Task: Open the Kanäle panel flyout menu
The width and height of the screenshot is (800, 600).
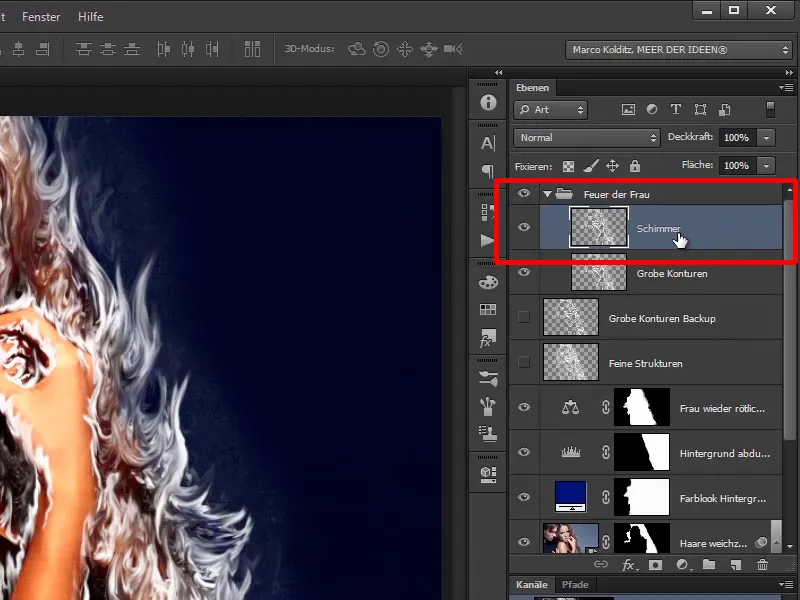Action: 786,584
